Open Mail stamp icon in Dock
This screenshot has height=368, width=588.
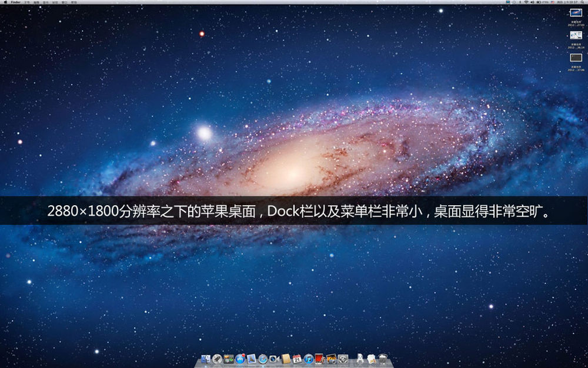coord(251,359)
